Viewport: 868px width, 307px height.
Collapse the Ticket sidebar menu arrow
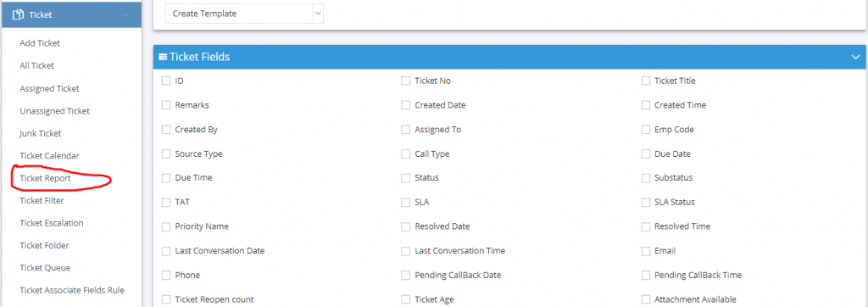[125, 15]
